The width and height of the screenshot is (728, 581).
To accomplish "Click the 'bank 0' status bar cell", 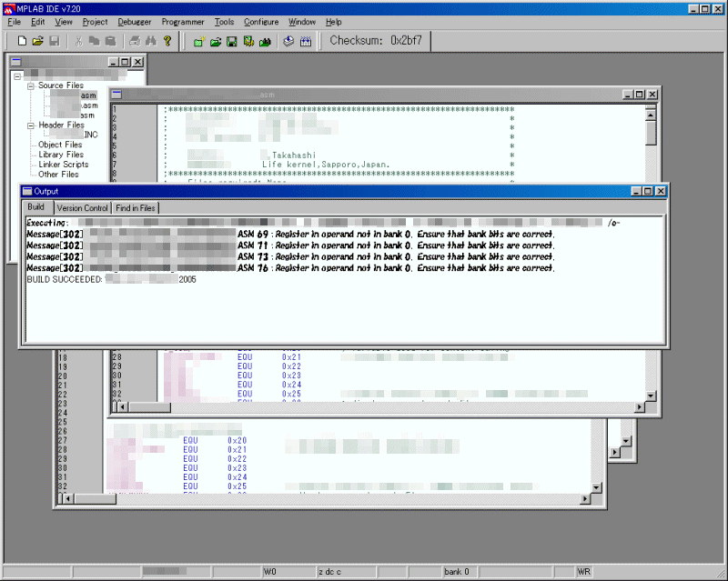I will pos(460,572).
